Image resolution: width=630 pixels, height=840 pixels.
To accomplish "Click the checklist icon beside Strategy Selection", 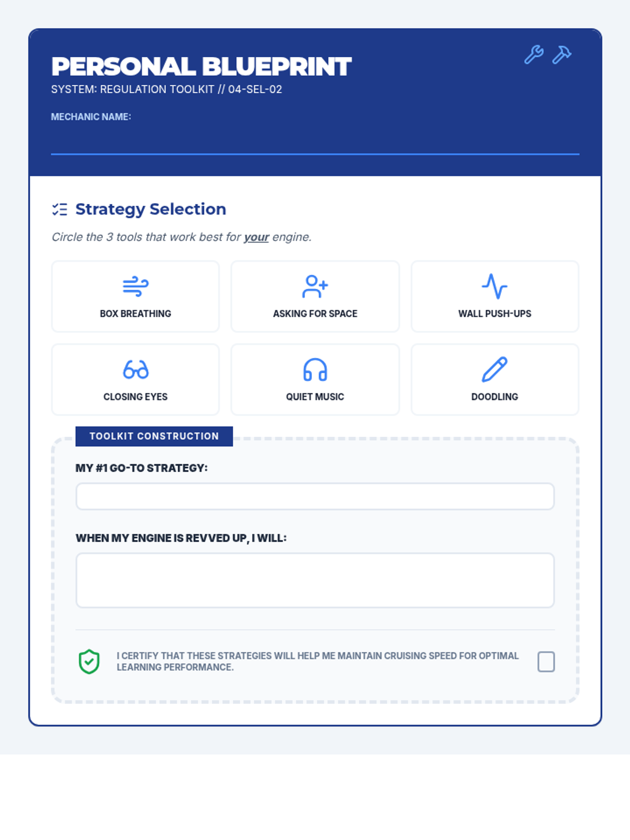I will coord(60,209).
